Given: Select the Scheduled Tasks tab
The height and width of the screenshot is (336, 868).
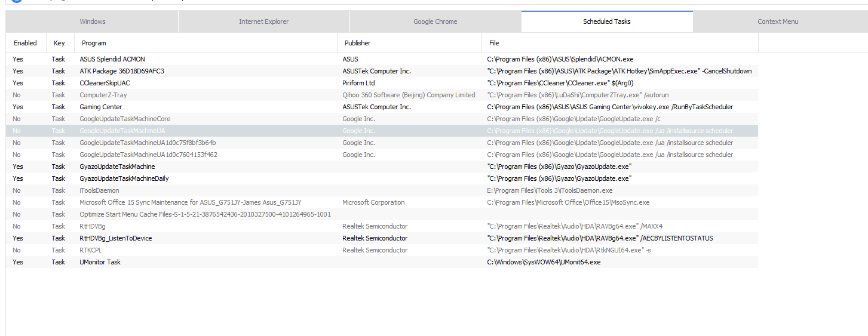Looking at the screenshot, I should [607, 21].
